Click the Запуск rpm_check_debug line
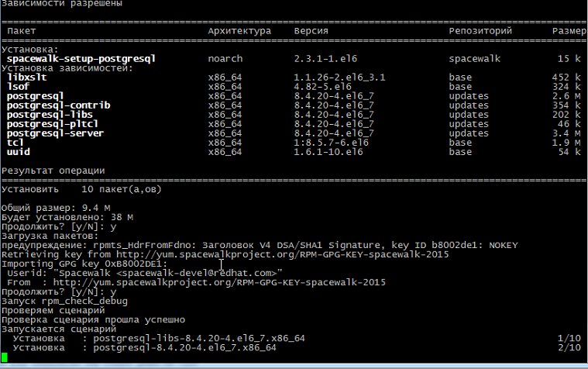The height and width of the screenshot is (369, 588). 64,302
